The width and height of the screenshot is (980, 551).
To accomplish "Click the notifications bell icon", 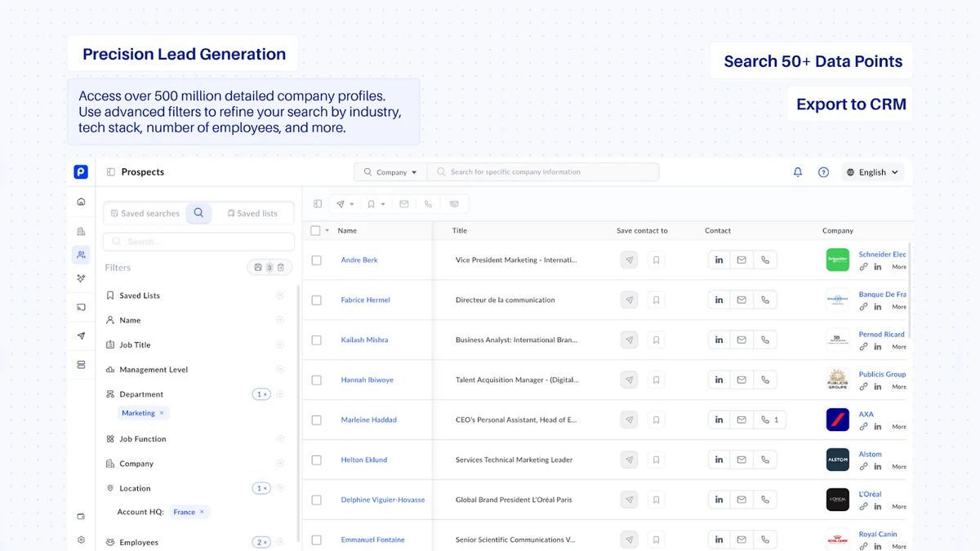I will (x=798, y=172).
